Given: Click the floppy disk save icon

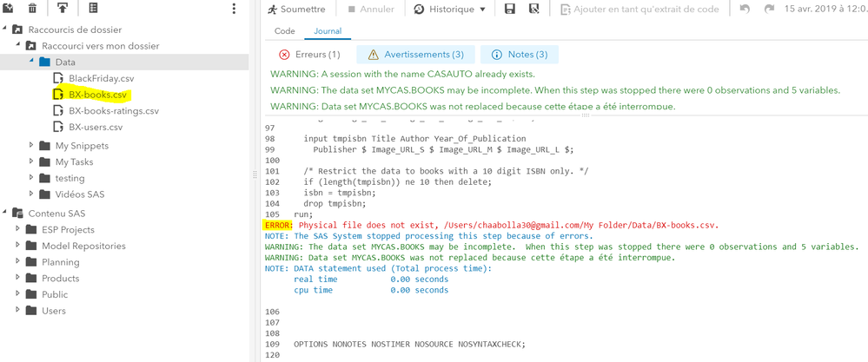Looking at the screenshot, I should coord(510,10).
